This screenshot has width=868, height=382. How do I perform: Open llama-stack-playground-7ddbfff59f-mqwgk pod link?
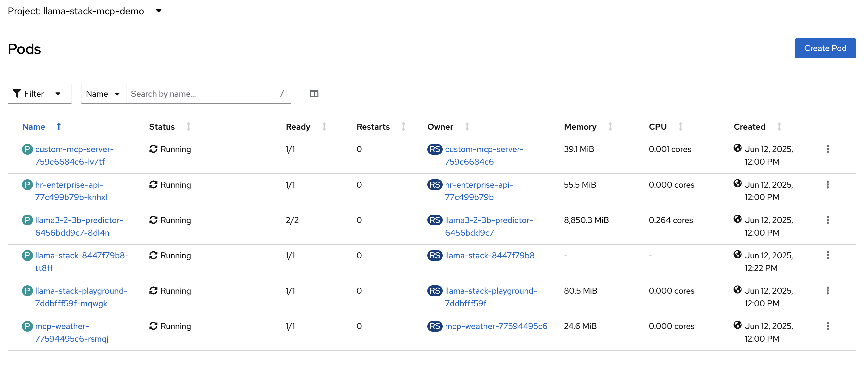click(x=81, y=297)
